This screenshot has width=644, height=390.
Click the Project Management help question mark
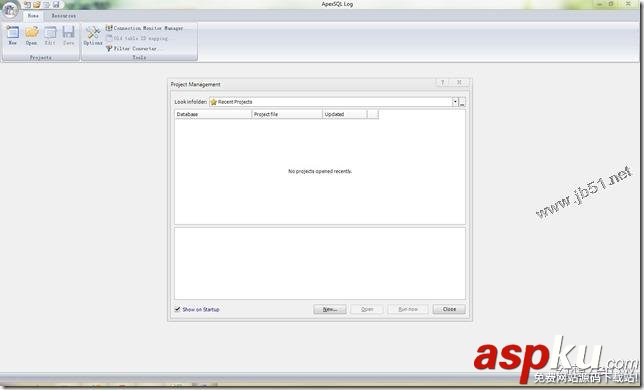pos(442,83)
